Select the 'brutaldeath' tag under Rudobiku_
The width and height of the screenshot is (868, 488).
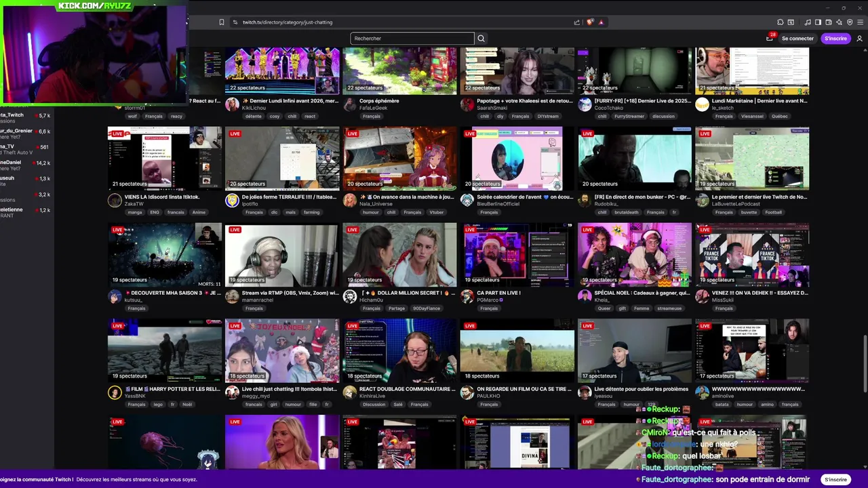pyautogui.click(x=627, y=212)
